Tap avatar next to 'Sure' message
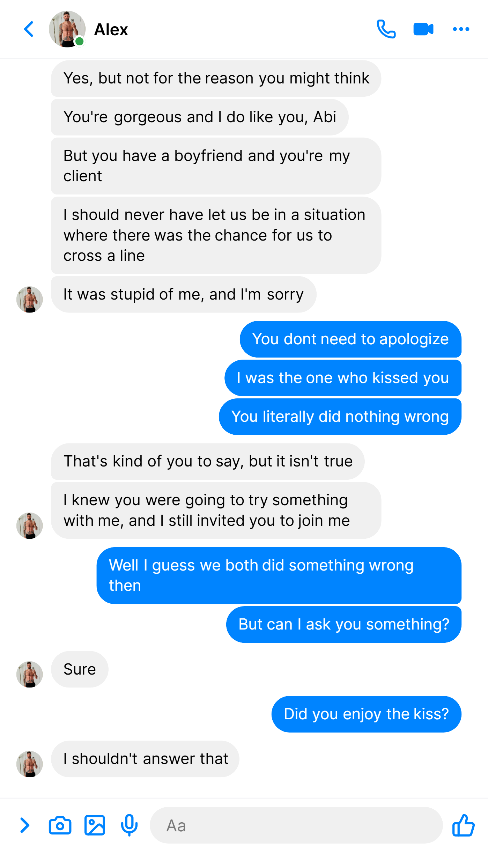488x868 pixels. click(30, 674)
